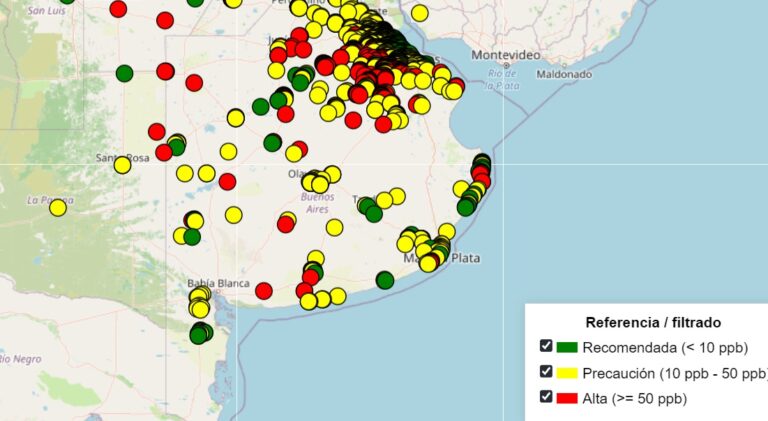Select the yellow marker just above Mar del Plata cluster

447,231
